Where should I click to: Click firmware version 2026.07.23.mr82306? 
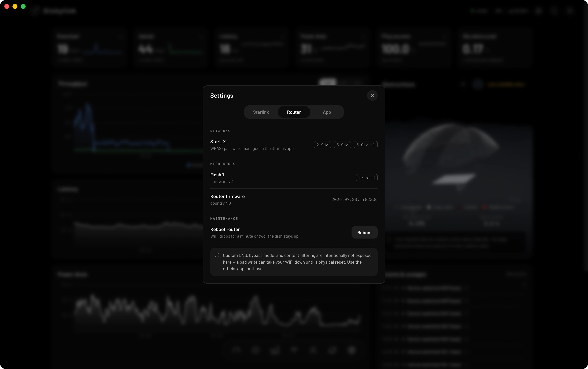(x=355, y=199)
